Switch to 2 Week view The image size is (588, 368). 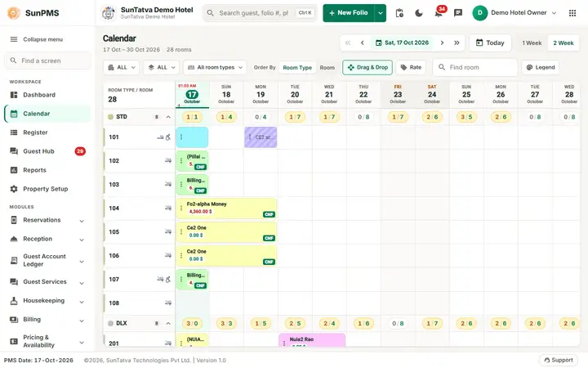(x=563, y=43)
